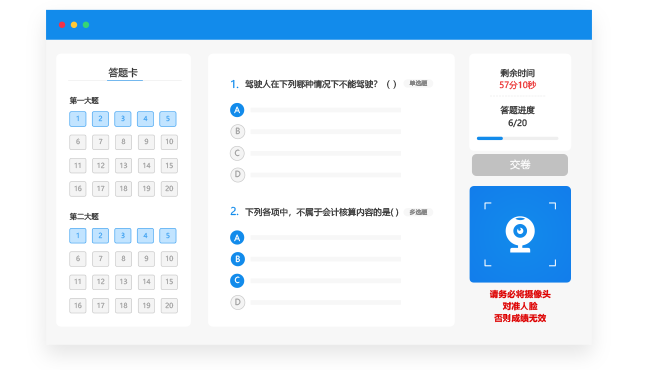Jump to question 2 in 第一大题

(100, 119)
